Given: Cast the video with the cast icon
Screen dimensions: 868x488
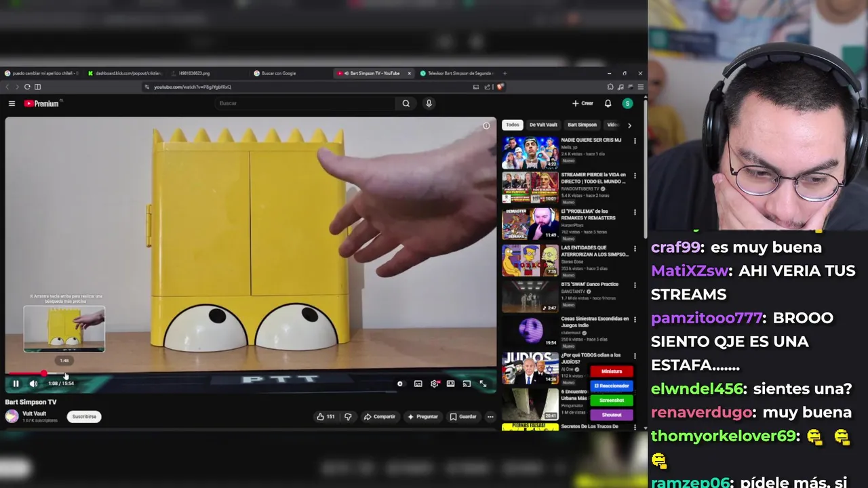Looking at the screenshot, I should tap(467, 384).
